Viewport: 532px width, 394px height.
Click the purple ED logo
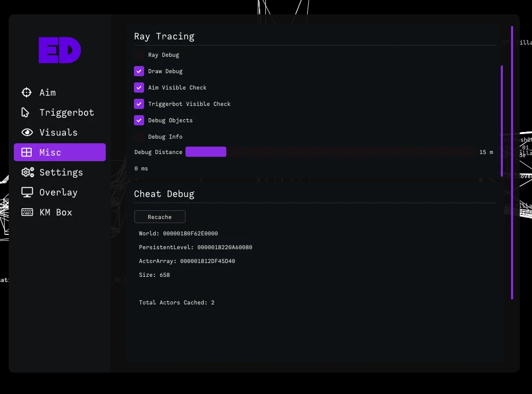[x=60, y=50]
